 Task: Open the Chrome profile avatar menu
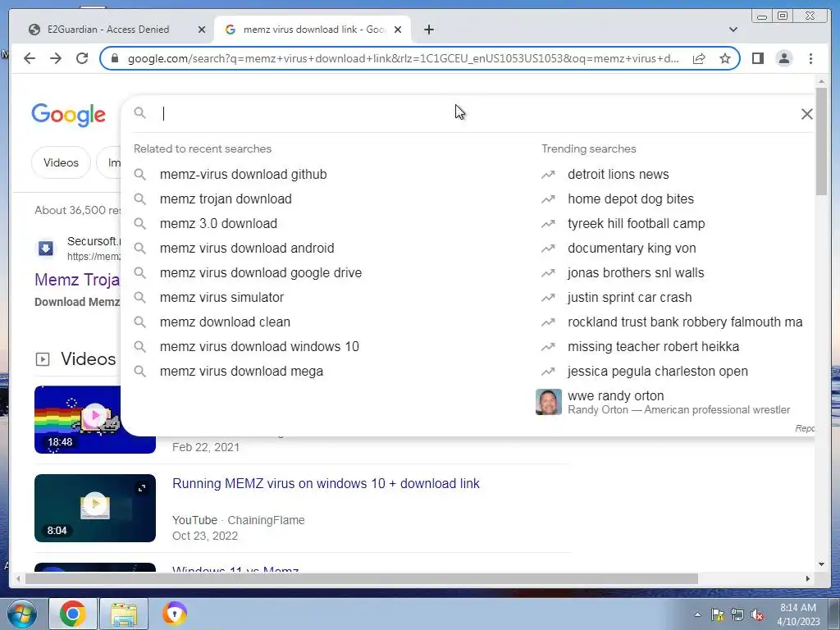click(x=783, y=58)
